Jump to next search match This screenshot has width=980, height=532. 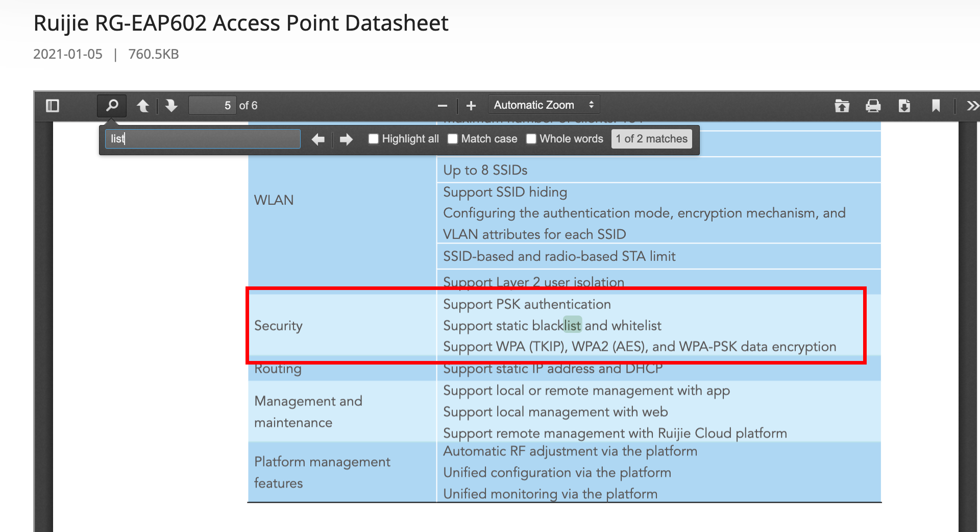346,139
